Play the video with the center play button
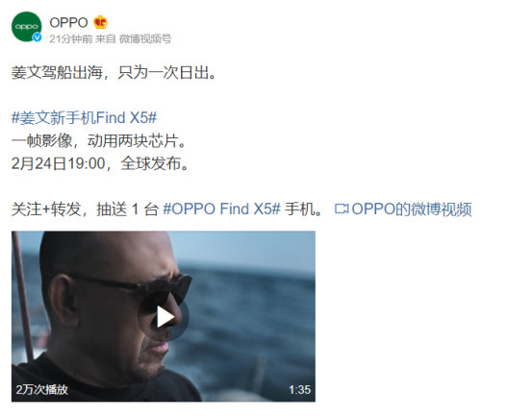 click(x=164, y=317)
